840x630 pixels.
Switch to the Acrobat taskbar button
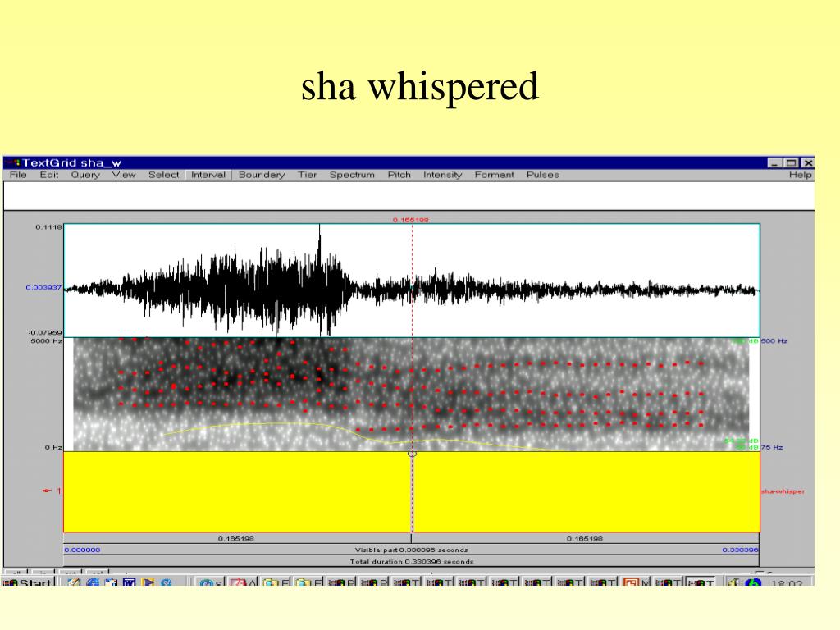tap(244, 582)
